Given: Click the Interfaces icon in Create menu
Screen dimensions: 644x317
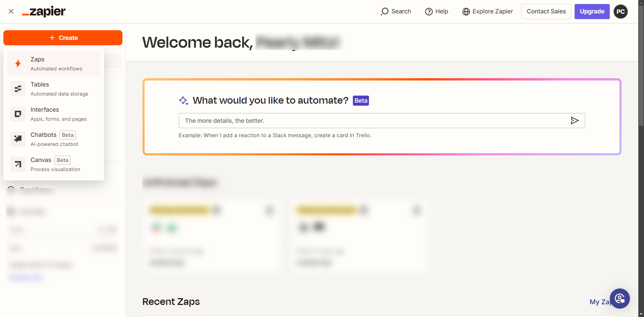Looking at the screenshot, I should pyautogui.click(x=18, y=114).
